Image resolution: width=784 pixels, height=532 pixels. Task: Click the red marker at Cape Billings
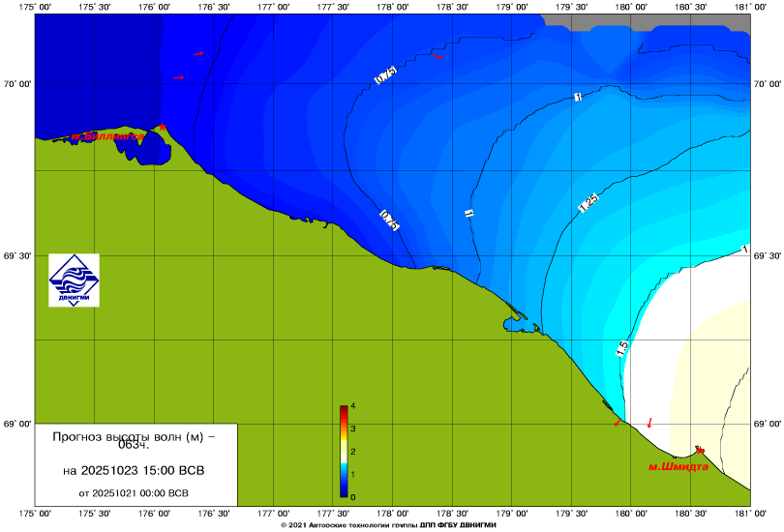click(163, 127)
